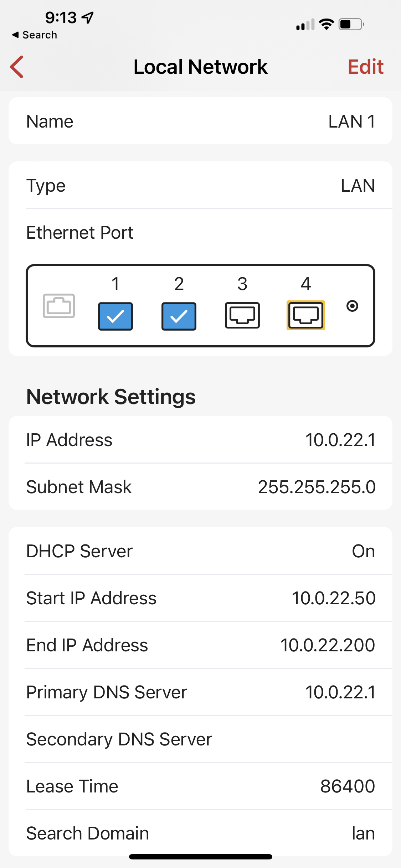This screenshot has height=868, width=401.
Task: Uncheck Ethernet port 2 checkbox
Action: pyautogui.click(x=179, y=316)
